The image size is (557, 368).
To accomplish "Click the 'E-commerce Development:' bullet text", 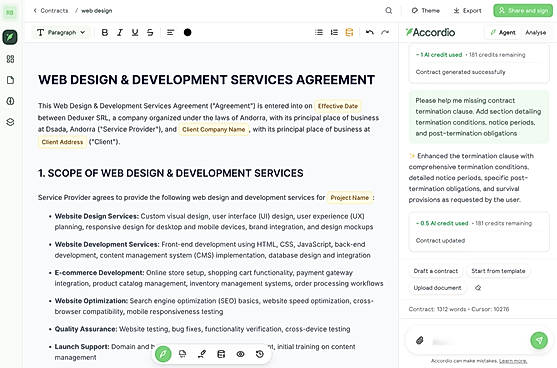I will (x=99, y=273).
